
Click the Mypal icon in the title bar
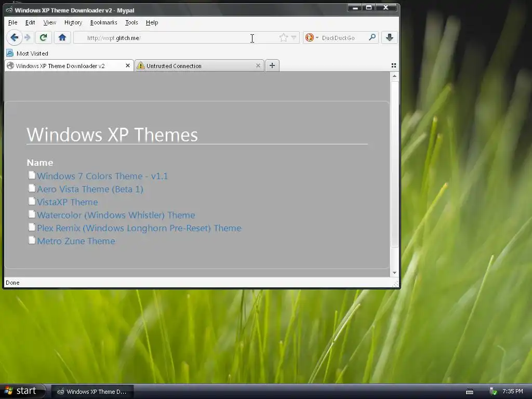tap(9, 10)
